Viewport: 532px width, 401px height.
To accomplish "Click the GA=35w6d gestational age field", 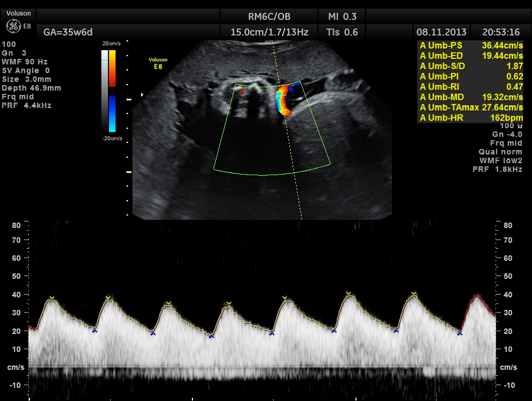I will pyautogui.click(x=64, y=32).
